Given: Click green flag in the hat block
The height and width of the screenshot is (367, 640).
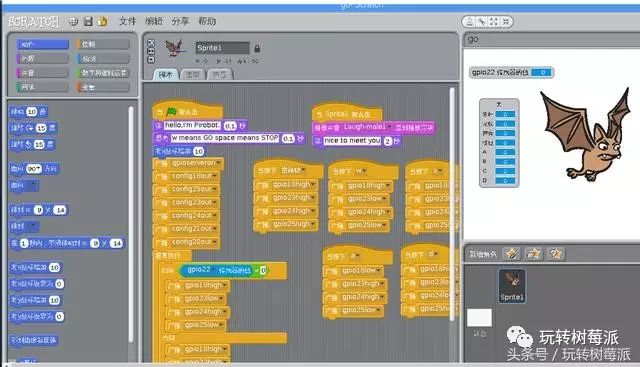Looking at the screenshot, I should pos(172,111).
